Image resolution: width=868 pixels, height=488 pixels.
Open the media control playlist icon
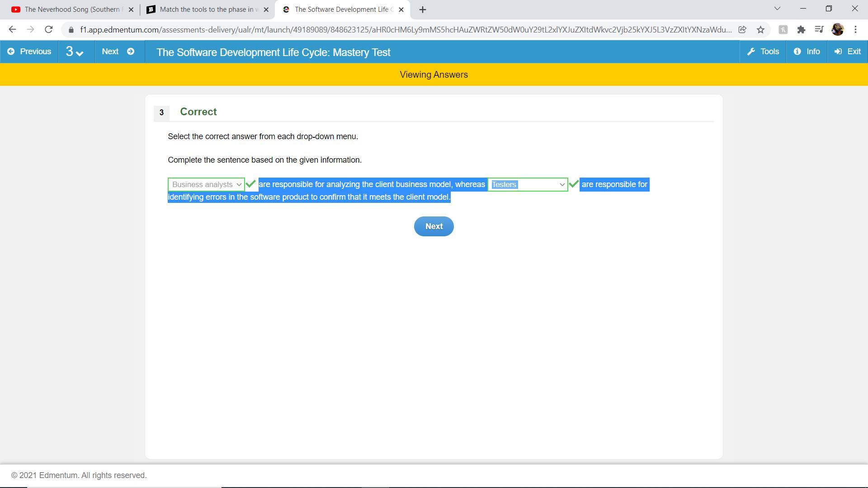tap(819, 30)
